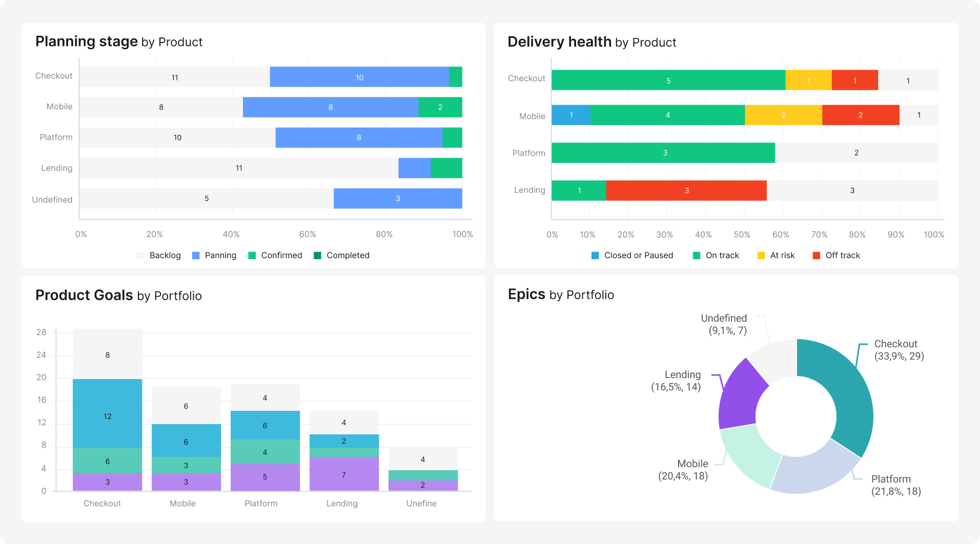This screenshot has height=544, width=980.
Task: Click Mobile's blue Closed or Paused segment
Action: tap(570, 115)
